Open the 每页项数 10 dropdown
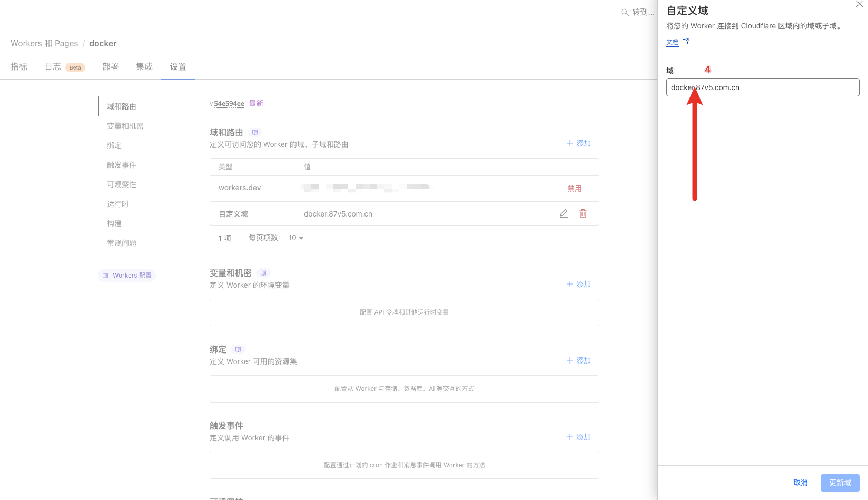The image size is (868, 500). (296, 238)
